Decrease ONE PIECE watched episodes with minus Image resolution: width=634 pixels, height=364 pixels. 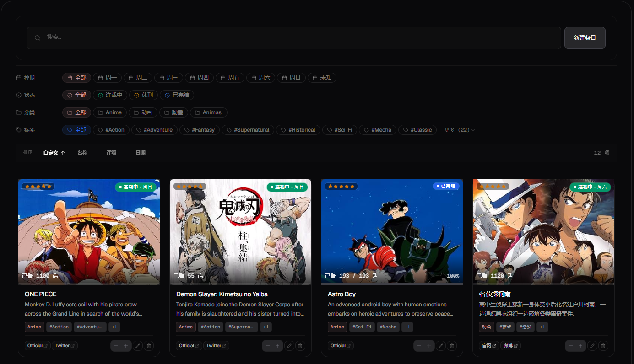[116, 346]
